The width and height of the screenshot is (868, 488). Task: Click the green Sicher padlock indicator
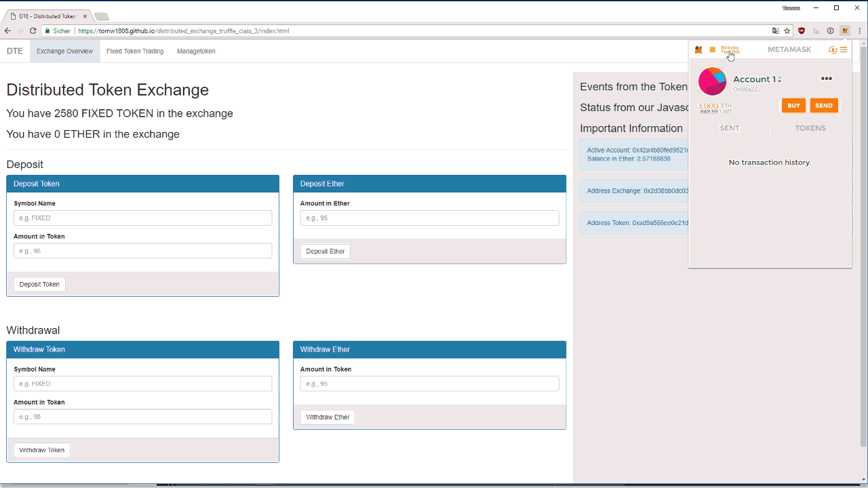(58, 30)
